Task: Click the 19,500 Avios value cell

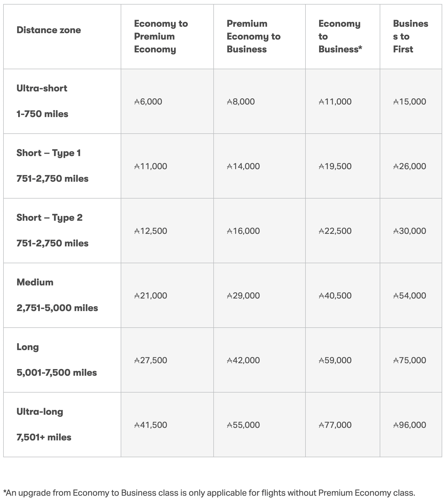Action: click(x=335, y=166)
